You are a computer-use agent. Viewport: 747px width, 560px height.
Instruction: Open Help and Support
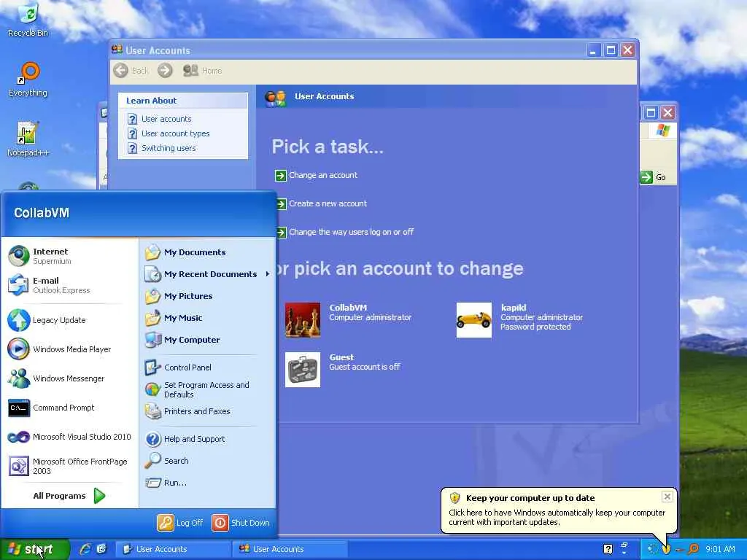pyautogui.click(x=207, y=439)
